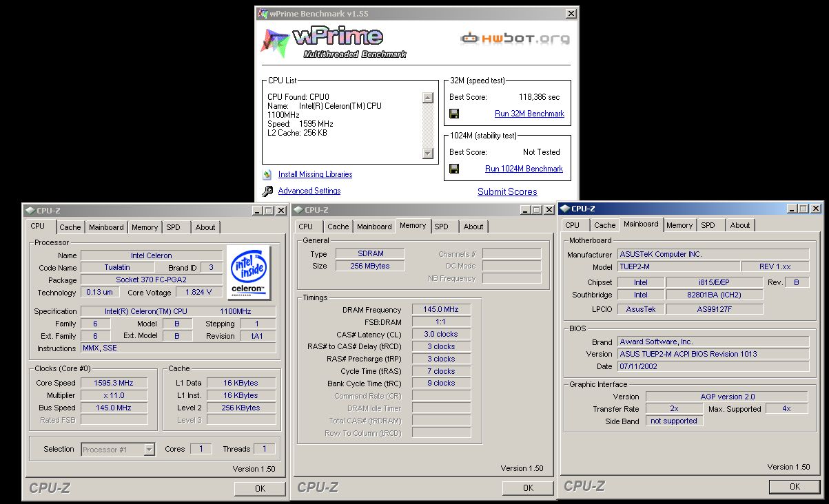Click the title icon of the CPU-Z Memory window
Image resolution: width=829 pixels, height=504 pixels.
[x=298, y=210]
